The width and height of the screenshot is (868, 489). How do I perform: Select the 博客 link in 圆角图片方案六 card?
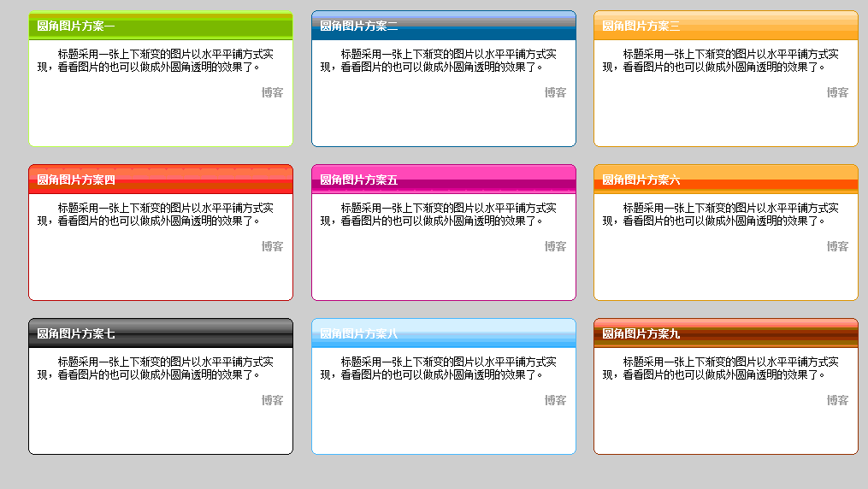tap(837, 246)
